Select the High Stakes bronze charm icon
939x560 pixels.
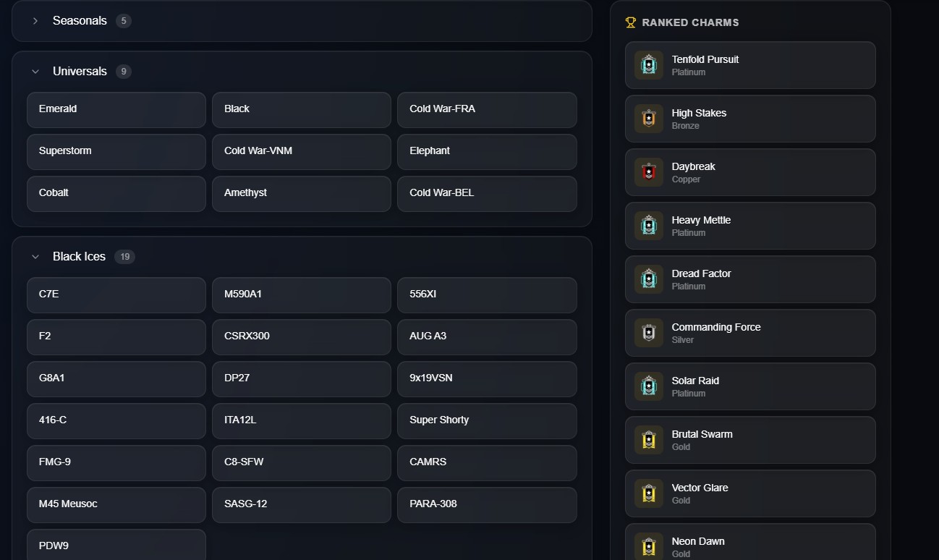[x=649, y=119]
